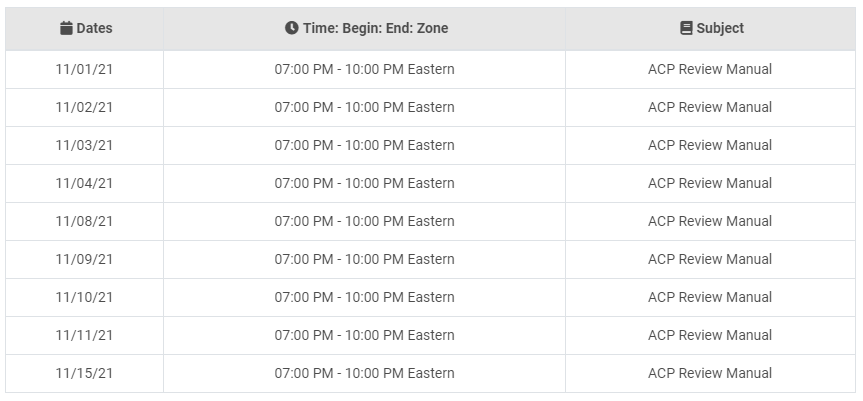Pick the 11/11/21 date cell
Screen dimensions: 863x401
click(85, 335)
